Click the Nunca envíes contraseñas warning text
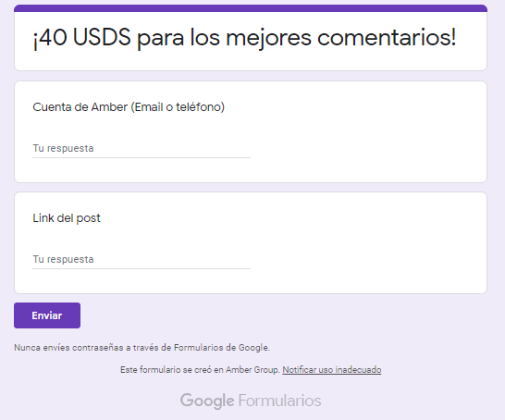This screenshot has height=420, width=505. (x=142, y=348)
